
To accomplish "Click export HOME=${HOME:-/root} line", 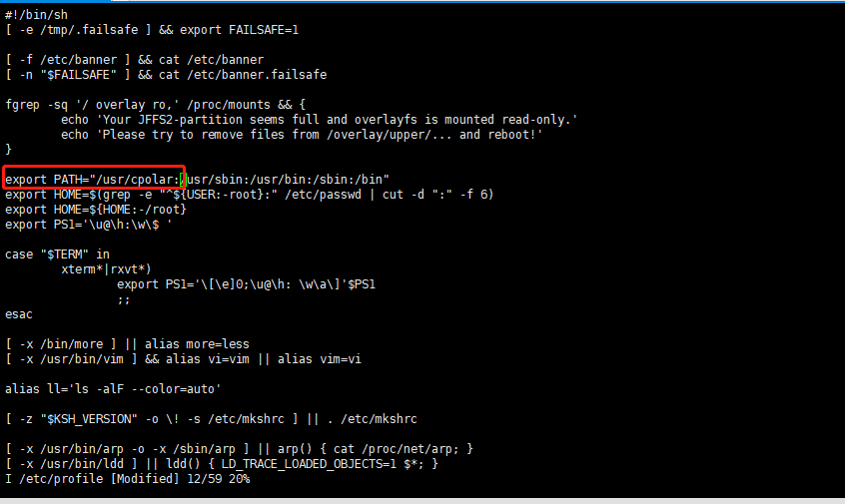I will coord(96,210).
